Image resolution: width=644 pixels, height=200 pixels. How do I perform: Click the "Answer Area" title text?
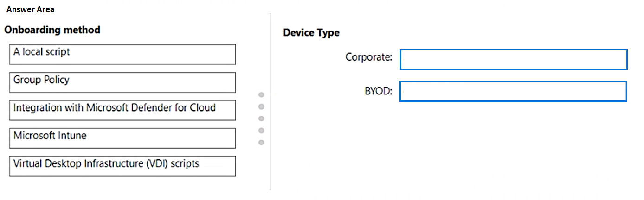30,9
